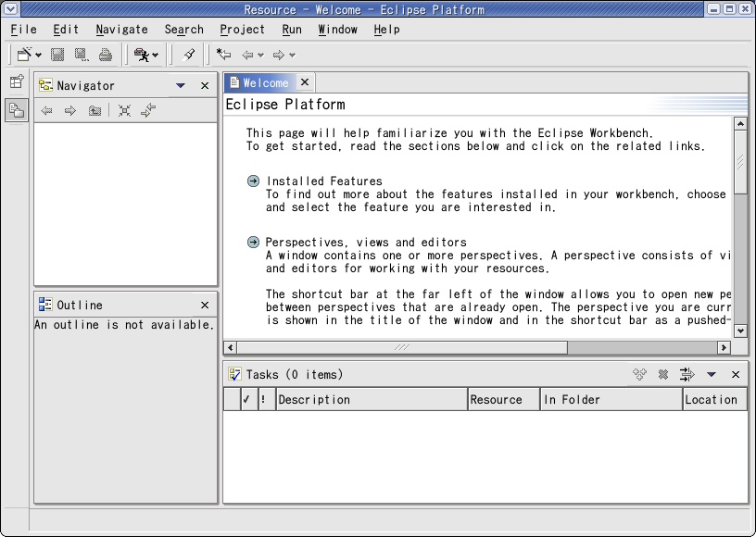
Task: Click the Save toolbar icon
Action: (57, 55)
